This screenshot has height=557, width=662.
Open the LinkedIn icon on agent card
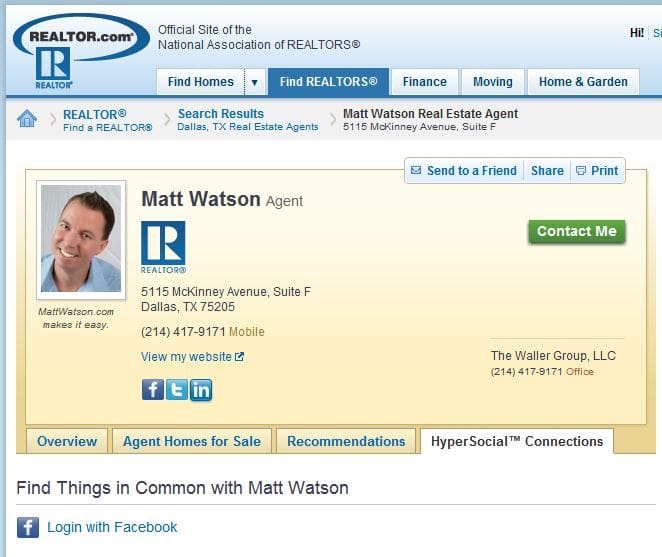[201, 390]
